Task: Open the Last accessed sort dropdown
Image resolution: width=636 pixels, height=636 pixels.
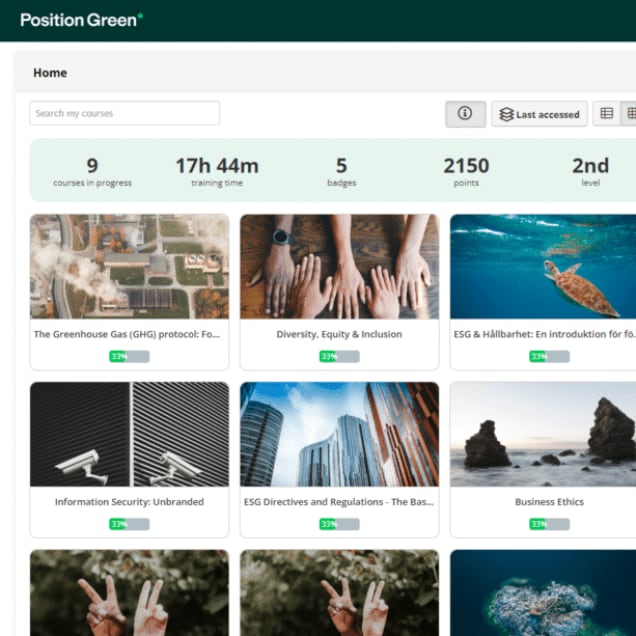Action: [539, 114]
